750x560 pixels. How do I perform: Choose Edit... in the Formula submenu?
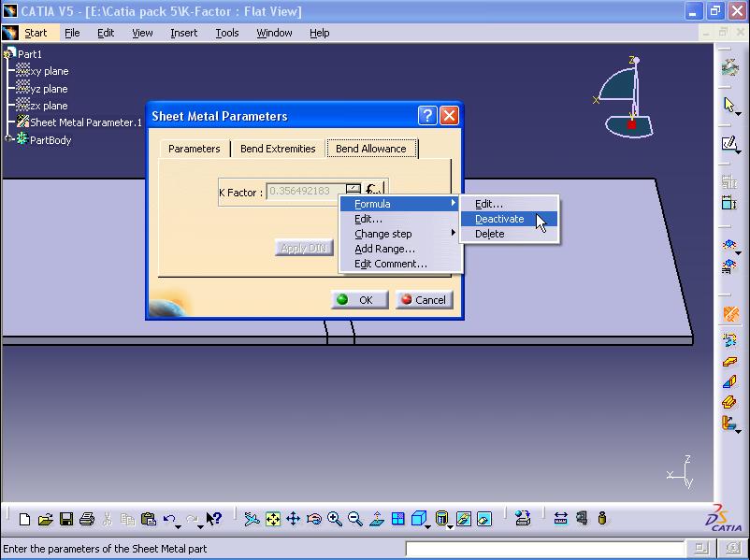click(x=510, y=204)
